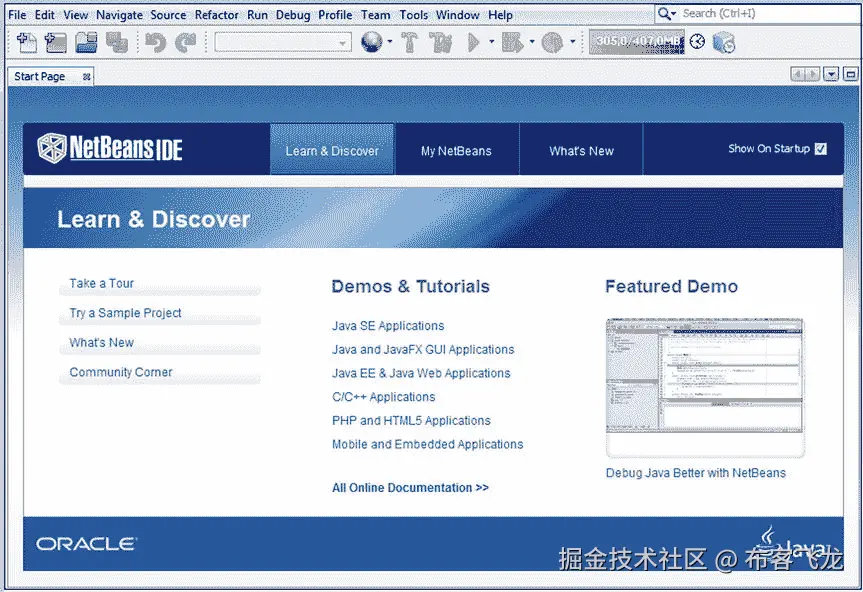Image resolution: width=863 pixels, height=592 pixels.
Task: Click Debug Java Better with NetBeans link
Action: pos(696,473)
